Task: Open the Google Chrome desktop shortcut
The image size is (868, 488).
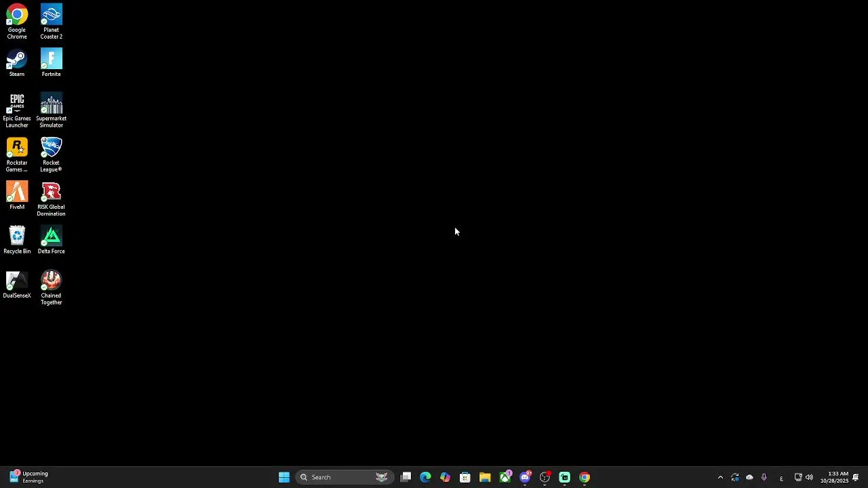Action: coord(17,22)
